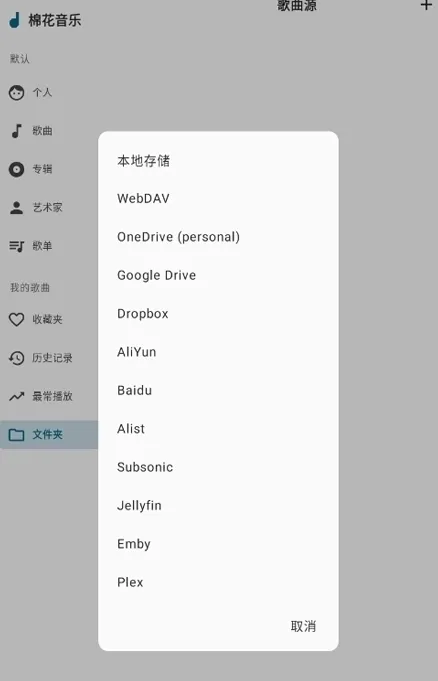Click the 艺术家 person icon
This screenshot has width=438, height=681.
(17, 208)
